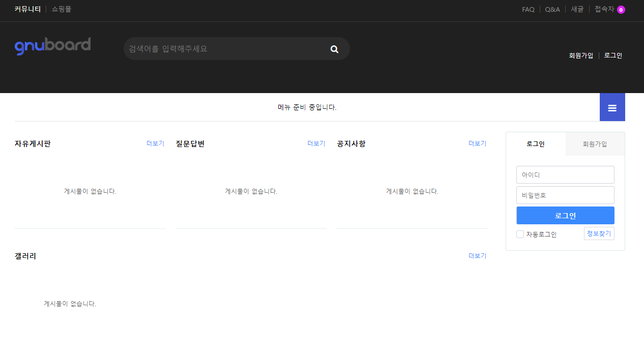This screenshot has width=644, height=353.
Task: Open the Q&A link
Action: click(552, 9)
